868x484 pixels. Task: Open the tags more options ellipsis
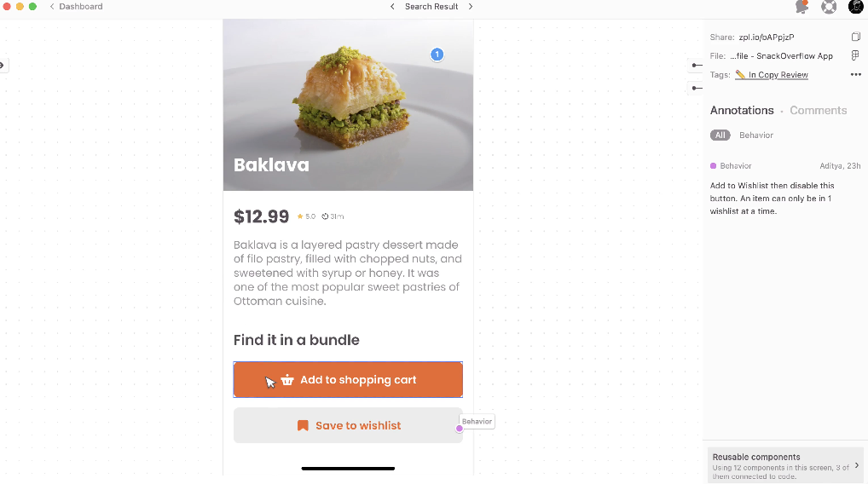[855, 75]
